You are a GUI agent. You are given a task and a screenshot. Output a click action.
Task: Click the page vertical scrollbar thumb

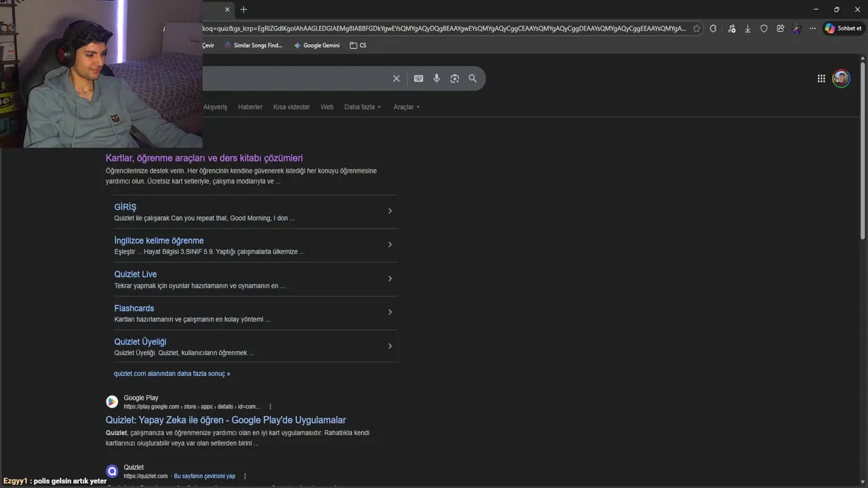click(x=863, y=149)
